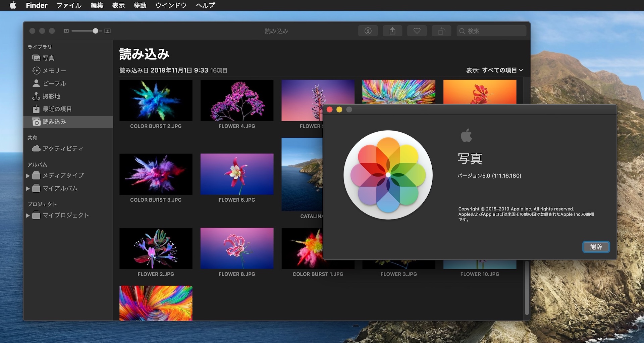Select the multicolor streaks thumbnail in top row
Image resolution: width=644 pixels, height=343 pixels.
click(x=399, y=92)
